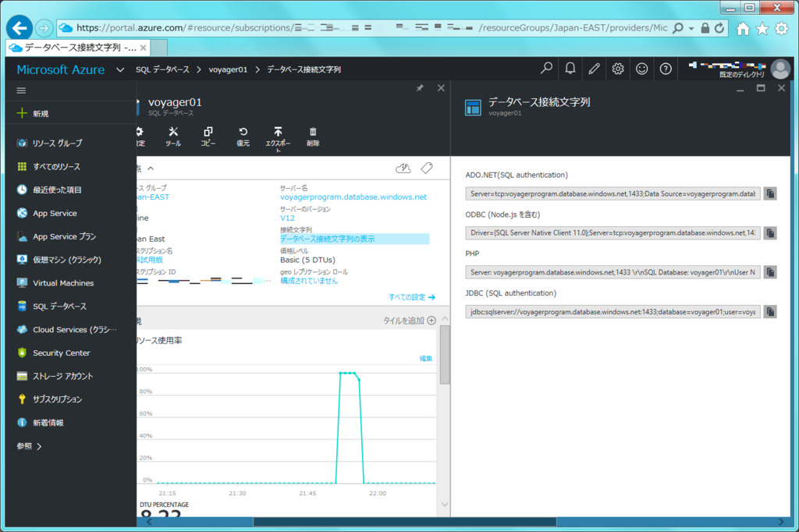Click 編集 link above the chart
This screenshot has width=799, height=532.
pos(426,358)
